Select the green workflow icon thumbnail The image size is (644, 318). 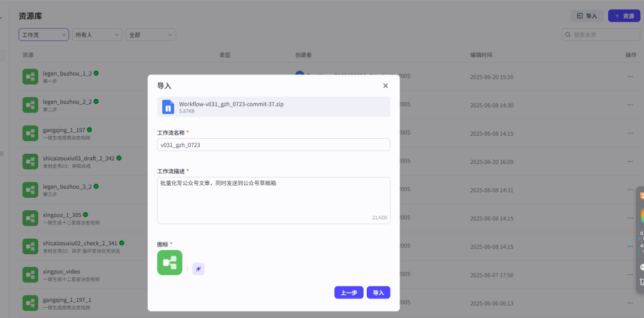point(169,263)
